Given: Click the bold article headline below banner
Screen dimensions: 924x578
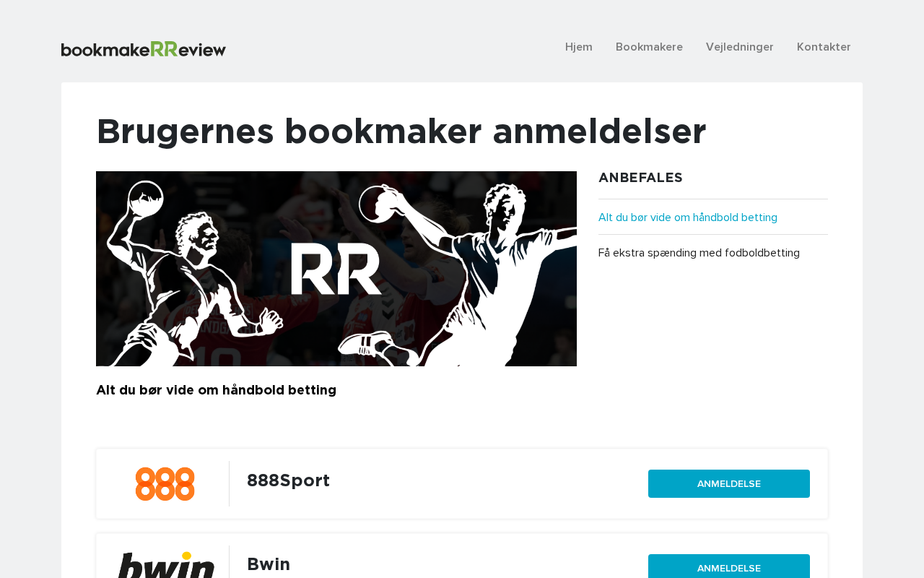Looking at the screenshot, I should pos(216,390).
